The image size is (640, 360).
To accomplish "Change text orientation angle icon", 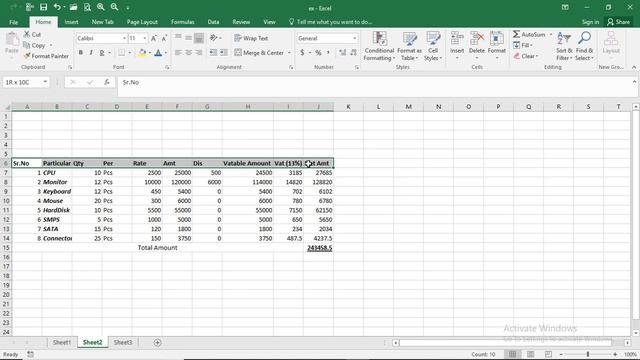I will [214, 38].
